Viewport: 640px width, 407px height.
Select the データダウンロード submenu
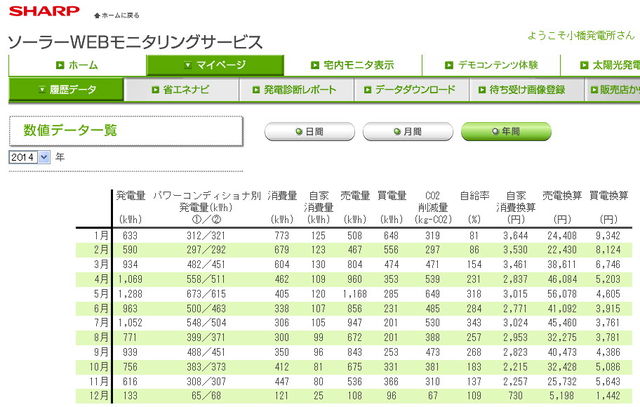pos(411,89)
